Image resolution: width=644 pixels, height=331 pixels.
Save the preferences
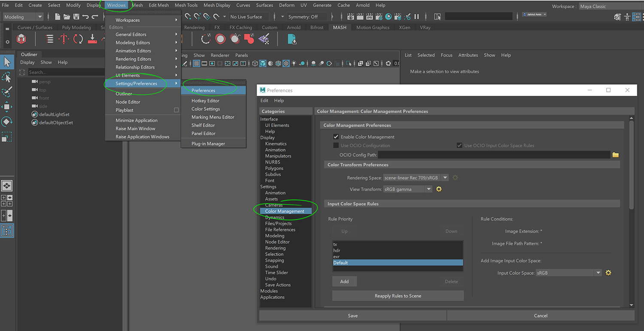(x=353, y=316)
